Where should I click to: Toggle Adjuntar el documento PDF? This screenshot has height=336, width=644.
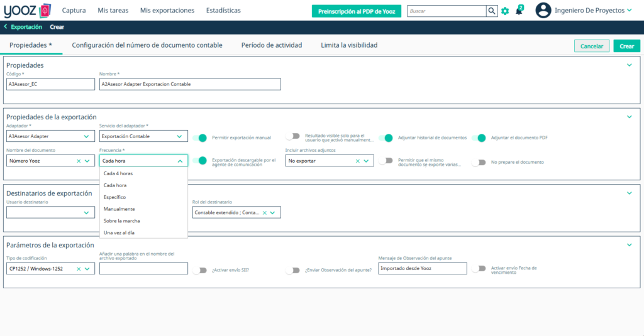(479, 138)
